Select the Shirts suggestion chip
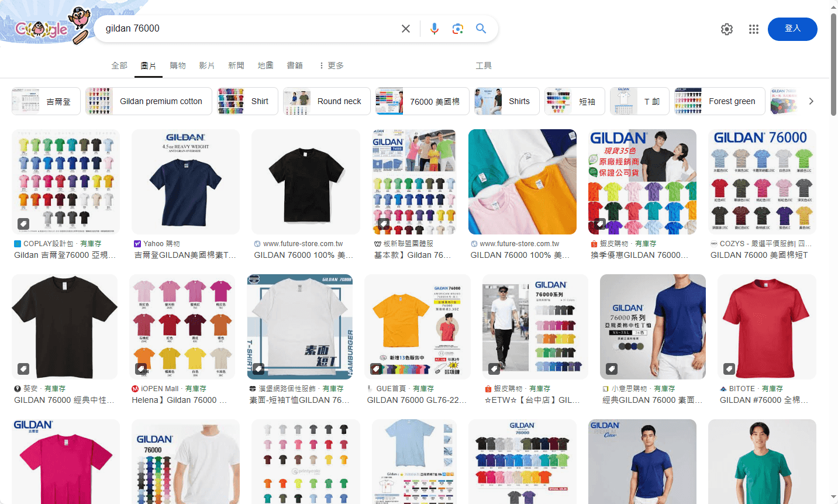 point(506,101)
